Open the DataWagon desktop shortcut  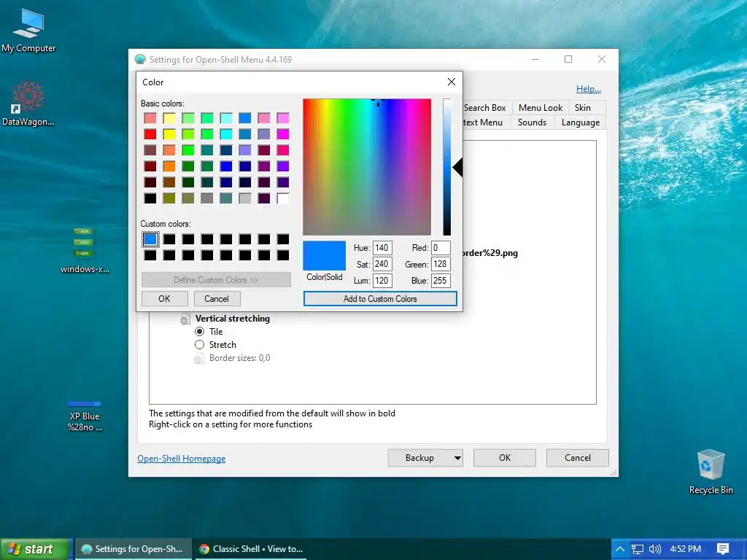tap(28, 104)
